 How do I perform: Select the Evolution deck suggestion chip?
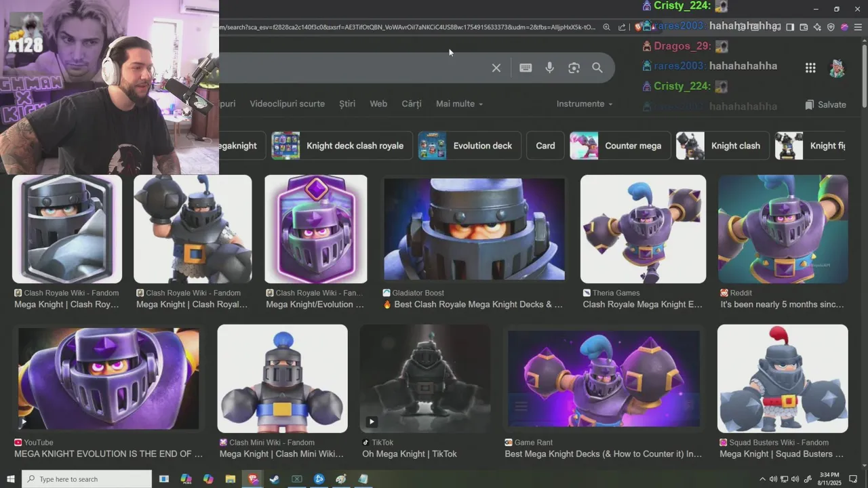469,146
